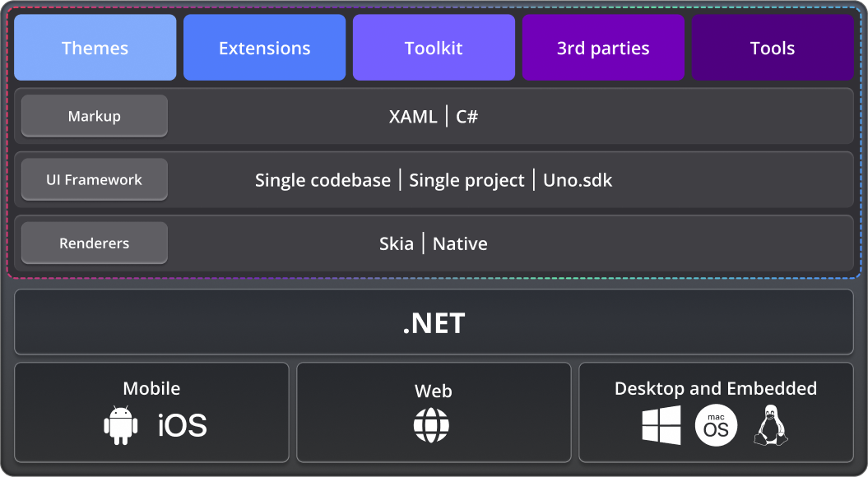Open the Extensions block
This screenshot has height=477, width=868.
pos(264,48)
